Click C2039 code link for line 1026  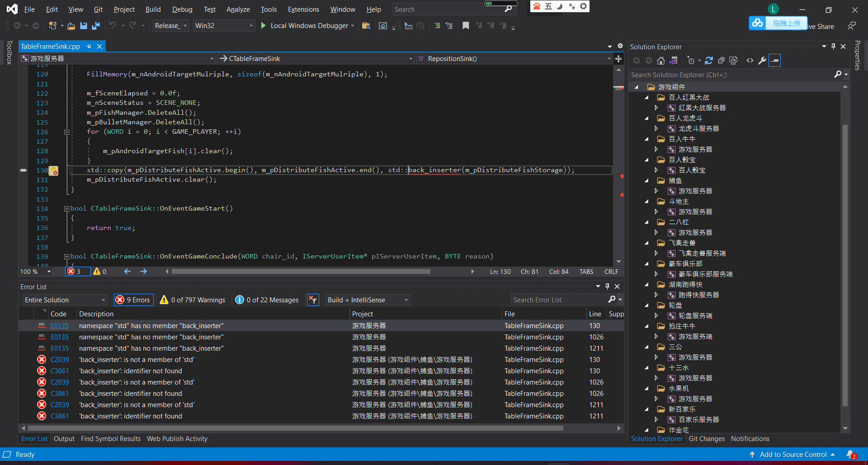60,382
